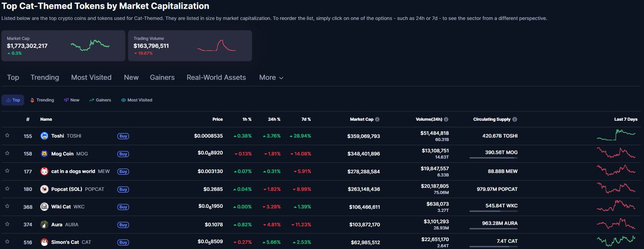Image resolution: width=644 pixels, height=249 pixels.
Task: Toggle watchlist star for Popcat (SOL)
Action: (x=8, y=189)
